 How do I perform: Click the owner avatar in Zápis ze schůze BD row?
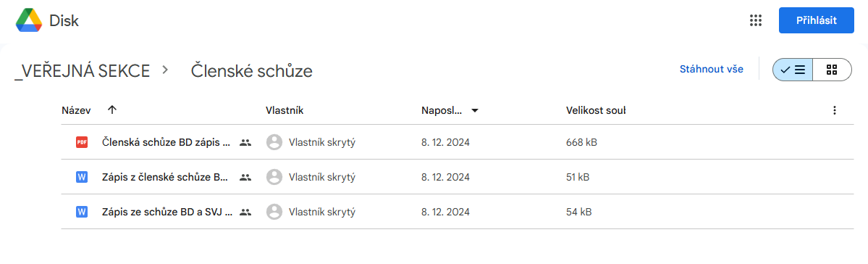pos(274,212)
